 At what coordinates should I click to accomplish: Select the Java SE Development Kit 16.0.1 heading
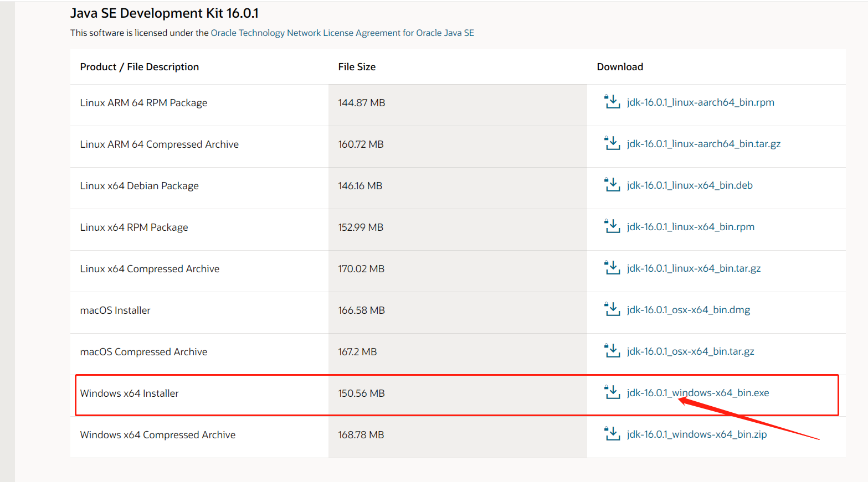(x=165, y=13)
